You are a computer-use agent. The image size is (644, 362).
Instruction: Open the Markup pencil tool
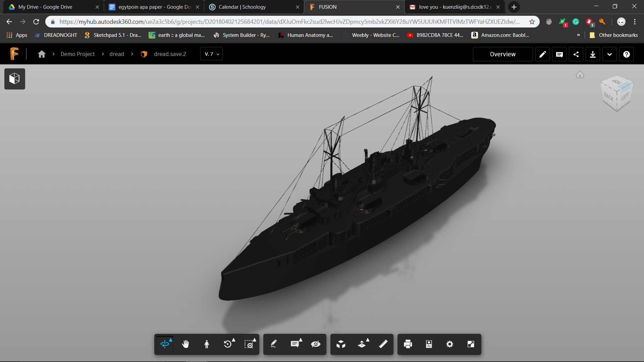pyautogui.click(x=274, y=344)
